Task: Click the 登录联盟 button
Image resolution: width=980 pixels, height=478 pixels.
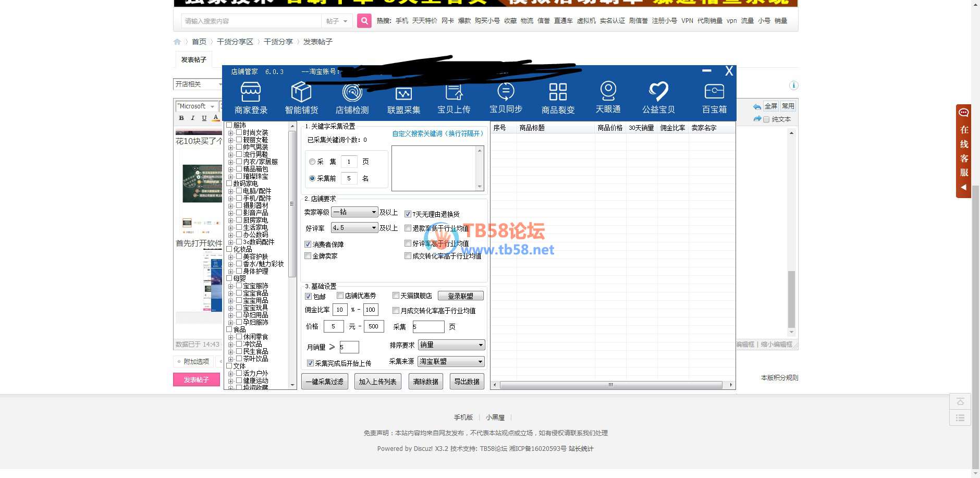Action: pyautogui.click(x=461, y=296)
